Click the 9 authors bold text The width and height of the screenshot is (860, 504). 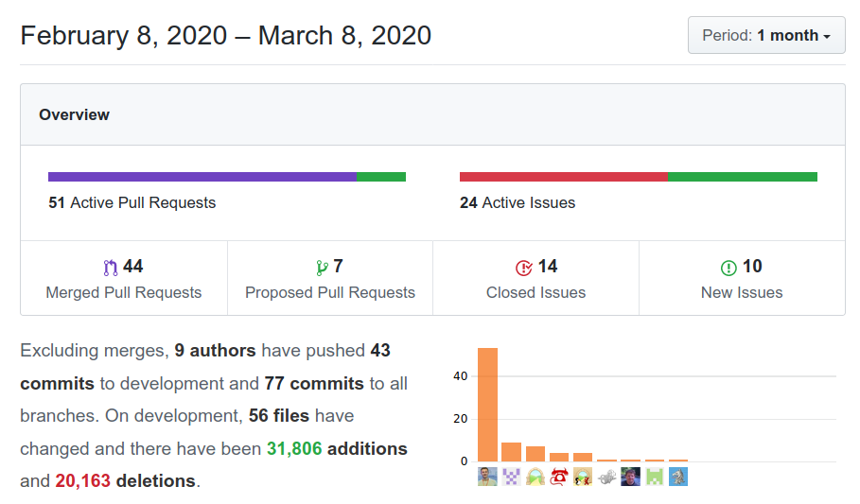click(x=215, y=351)
